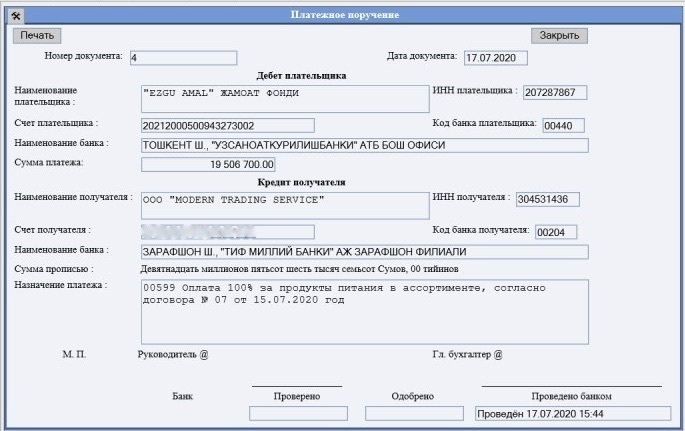Focus the Номер документа field
Screen dimensions: 685x431
pos(183,58)
